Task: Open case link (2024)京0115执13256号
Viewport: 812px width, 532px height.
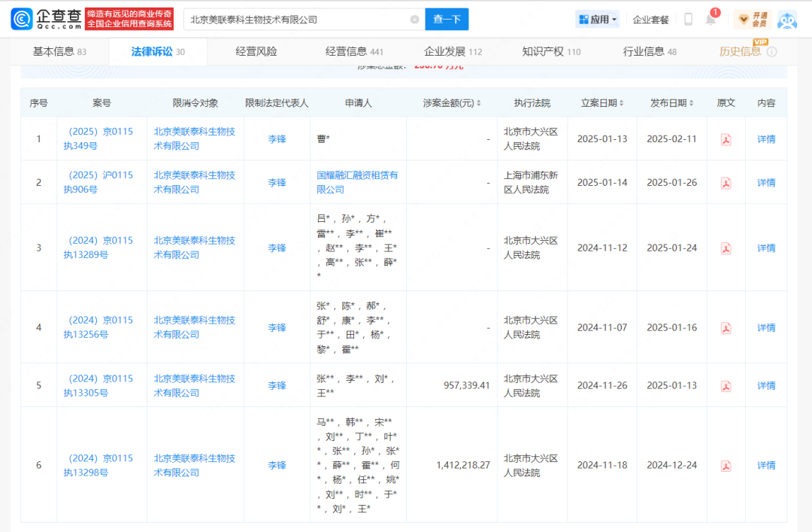Action: tap(98, 327)
